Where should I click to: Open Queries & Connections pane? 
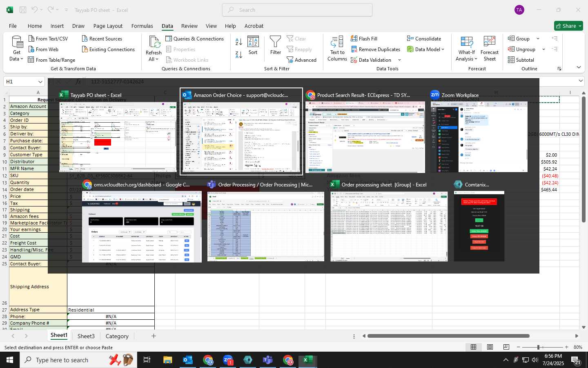(x=194, y=38)
